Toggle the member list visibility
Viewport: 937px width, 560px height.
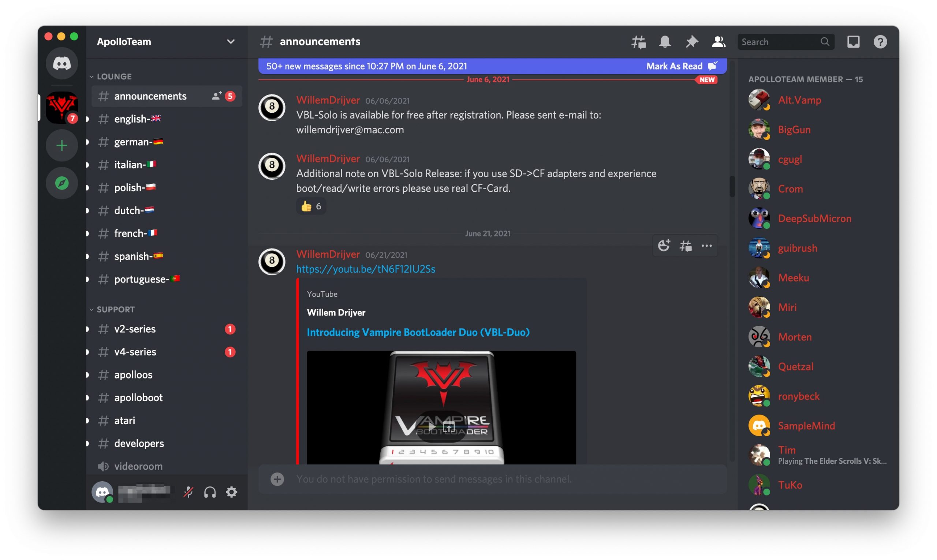(x=718, y=42)
